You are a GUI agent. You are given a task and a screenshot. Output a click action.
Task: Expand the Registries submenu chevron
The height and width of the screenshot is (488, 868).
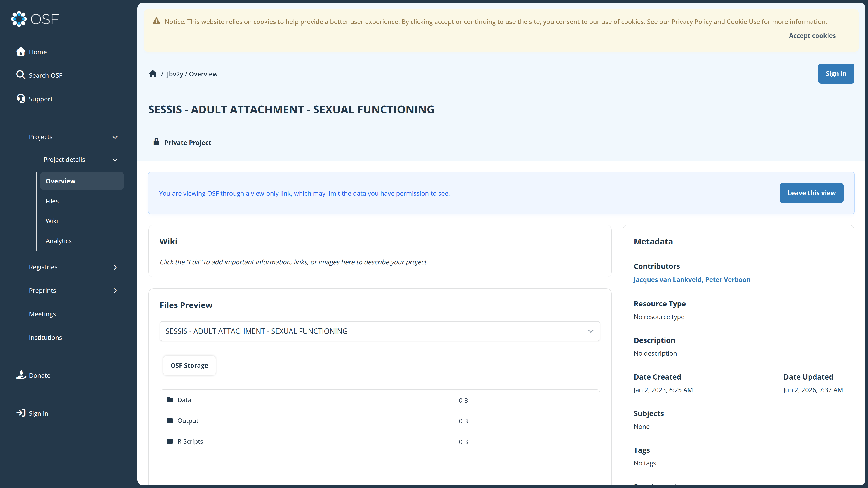pyautogui.click(x=115, y=267)
